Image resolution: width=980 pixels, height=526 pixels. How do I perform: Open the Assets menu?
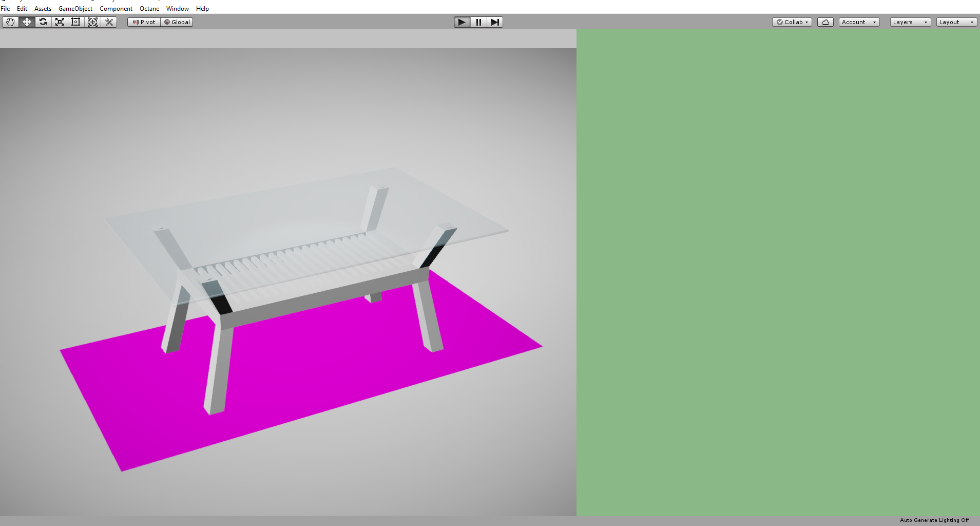43,9
